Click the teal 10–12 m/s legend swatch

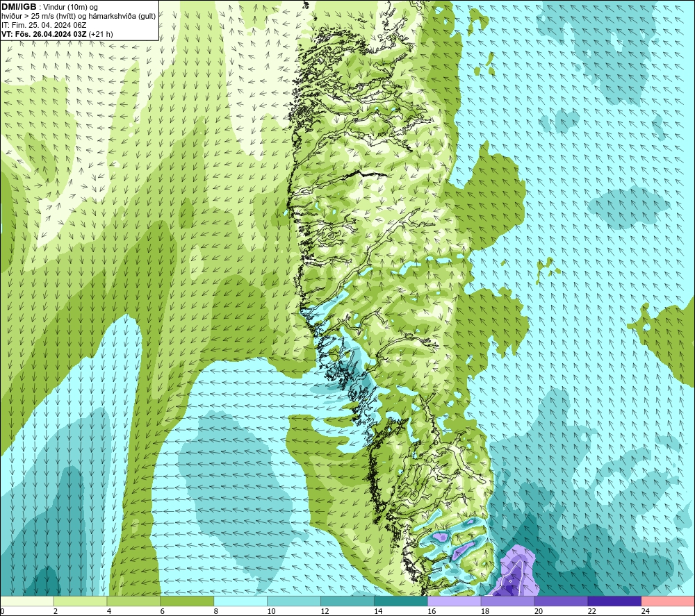click(x=294, y=601)
